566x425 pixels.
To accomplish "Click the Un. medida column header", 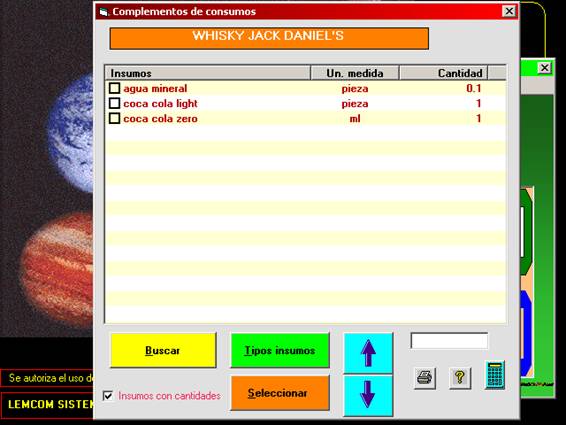I will click(x=355, y=73).
